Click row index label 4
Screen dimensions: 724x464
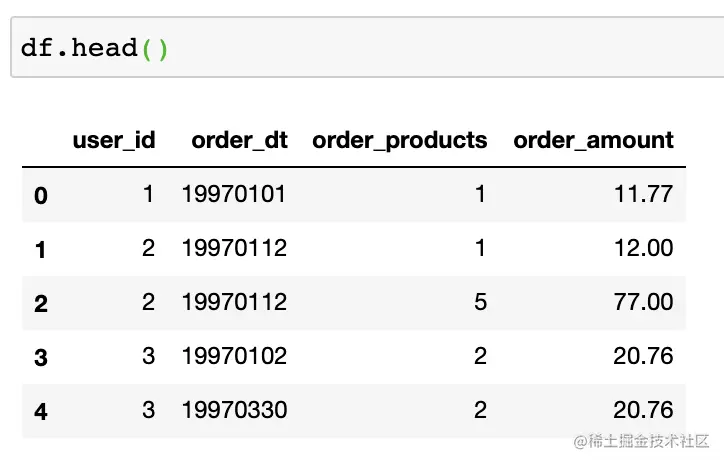tap(40, 411)
